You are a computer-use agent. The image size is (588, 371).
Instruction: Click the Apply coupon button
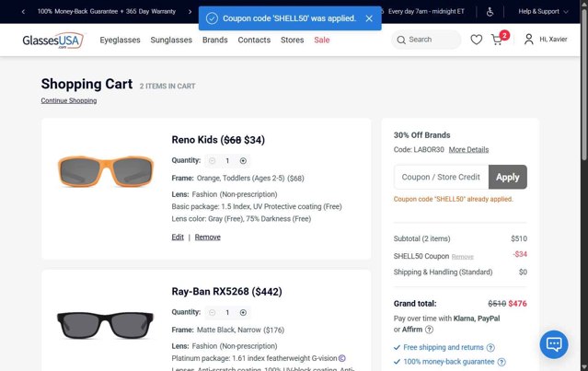pyautogui.click(x=508, y=177)
